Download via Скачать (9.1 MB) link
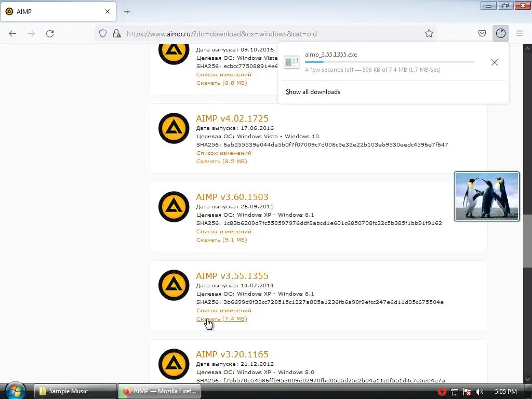 tap(221, 240)
